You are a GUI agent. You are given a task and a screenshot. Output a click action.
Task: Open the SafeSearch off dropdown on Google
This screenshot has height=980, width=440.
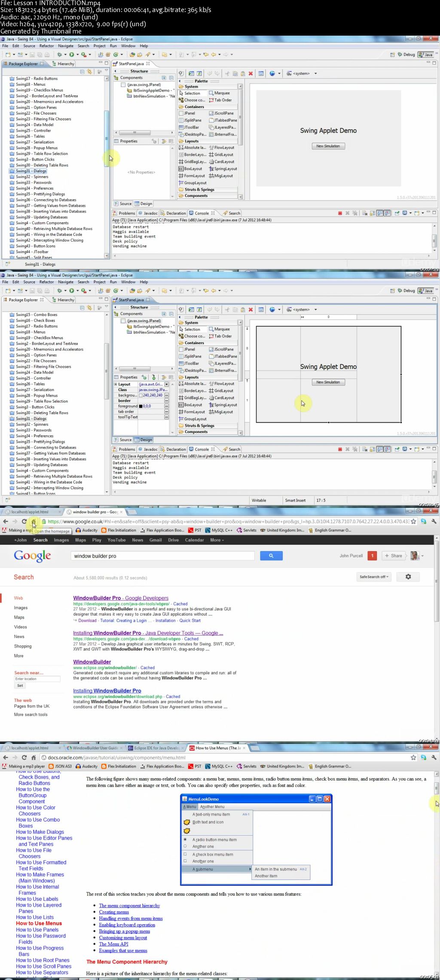374,577
